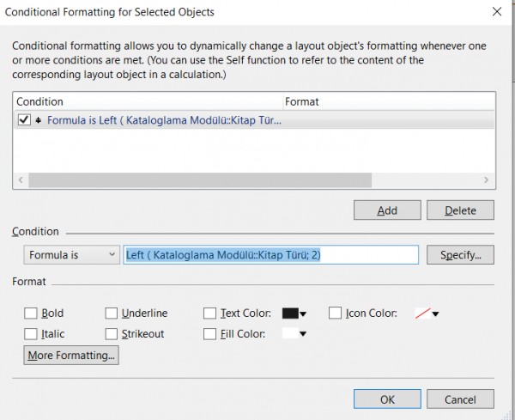The height and width of the screenshot is (420, 515).
Task: Open the Icon Color swatch dropdown arrow
Action: point(435,314)
